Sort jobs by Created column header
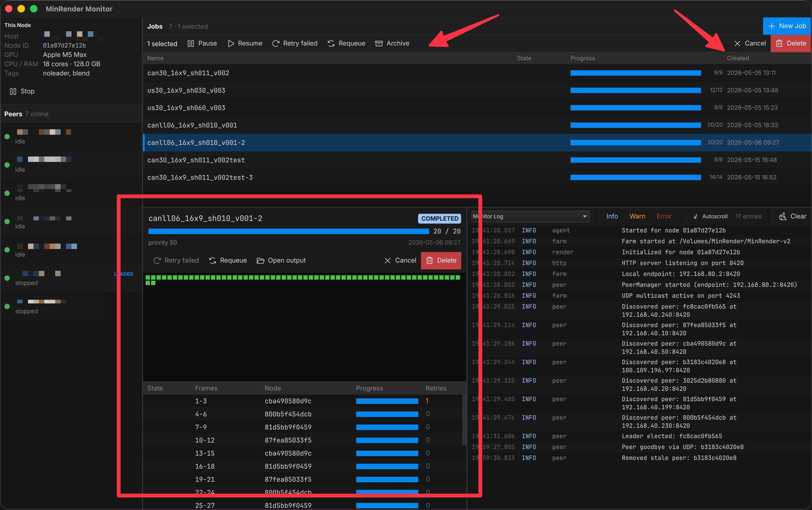 pyautogui.click(x=738, y=58)
